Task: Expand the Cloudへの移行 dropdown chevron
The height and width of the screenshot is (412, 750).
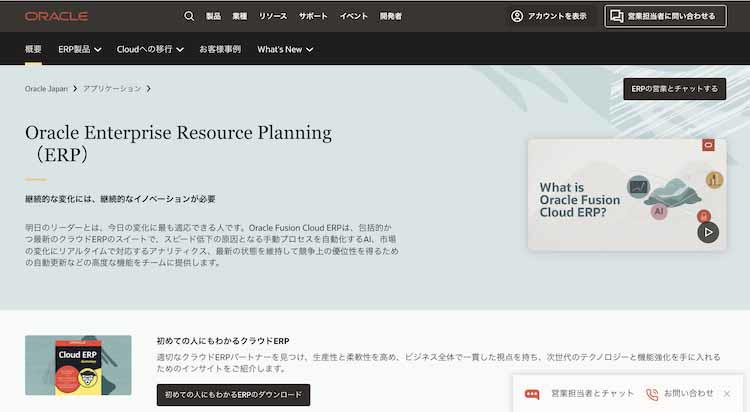Action: coord(180,50)
